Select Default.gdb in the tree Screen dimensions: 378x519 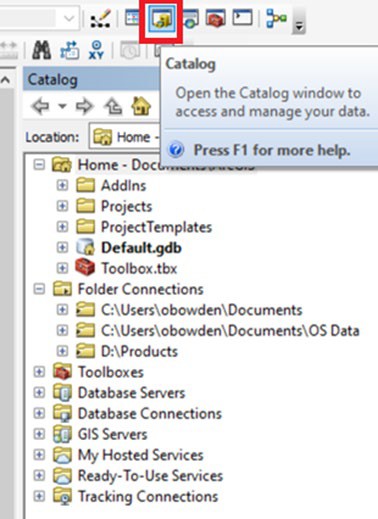coord(141,248)
